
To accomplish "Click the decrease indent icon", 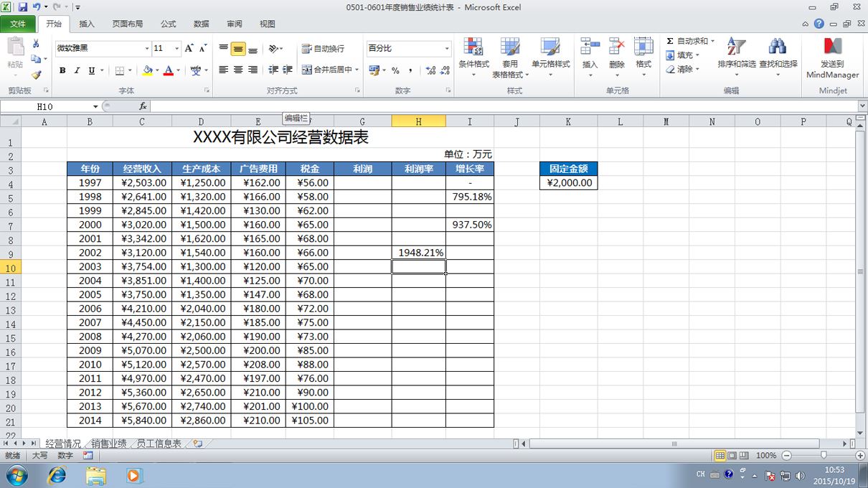I will click(x=273, y=70).
